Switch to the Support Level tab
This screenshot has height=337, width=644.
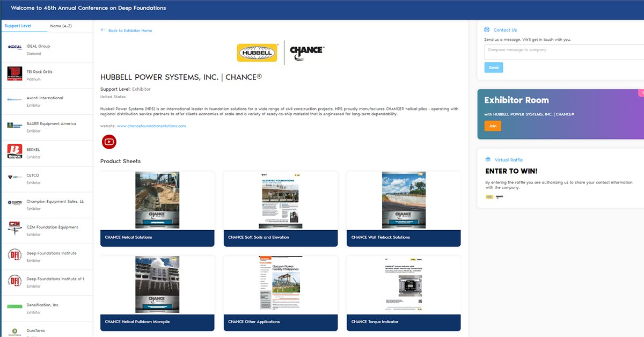[x=18, y=26]
